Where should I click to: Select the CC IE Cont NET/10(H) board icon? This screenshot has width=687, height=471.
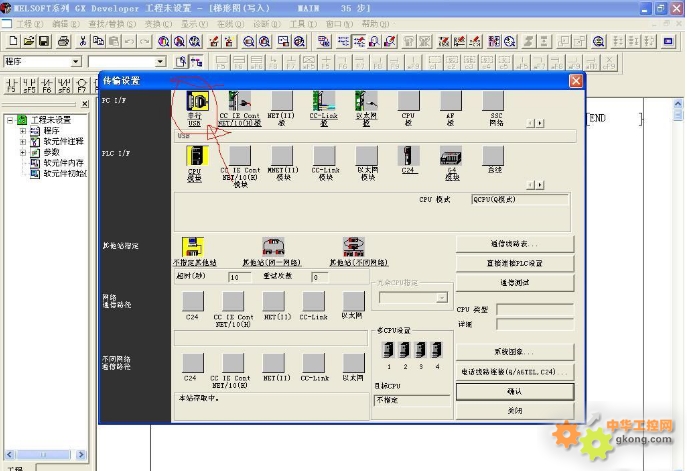click(240, 101)
